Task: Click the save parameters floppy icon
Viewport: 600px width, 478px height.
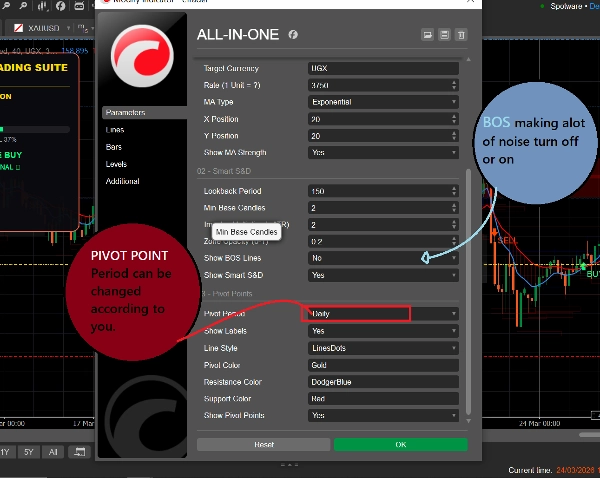Action: [x=444, y=35]
